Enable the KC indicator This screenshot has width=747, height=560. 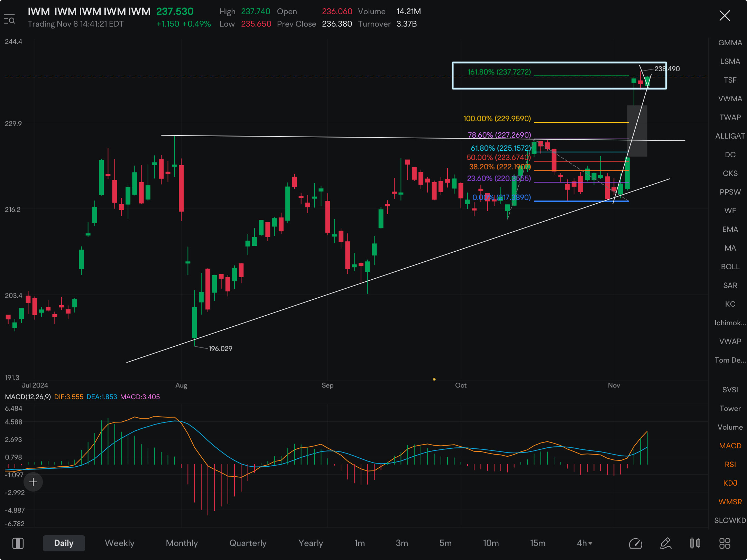click(x=730, y=304)
